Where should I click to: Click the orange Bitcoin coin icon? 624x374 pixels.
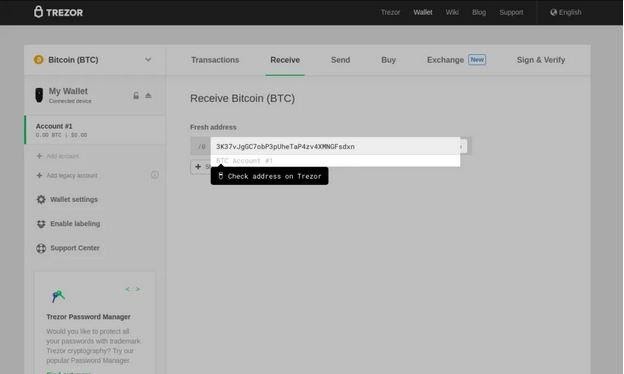[39, 60]
